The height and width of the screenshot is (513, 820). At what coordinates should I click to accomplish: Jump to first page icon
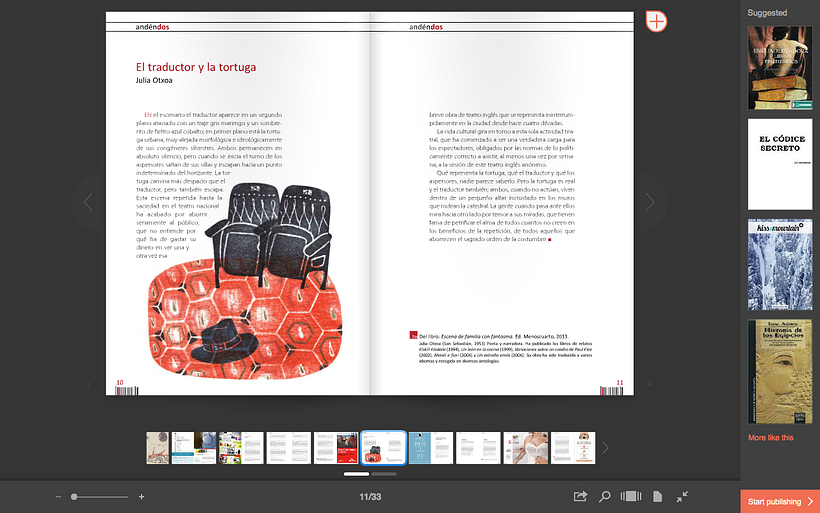88,384
